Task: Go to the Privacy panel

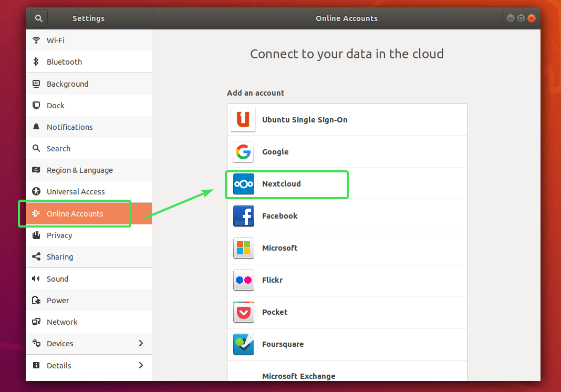Action: [89, 235]
